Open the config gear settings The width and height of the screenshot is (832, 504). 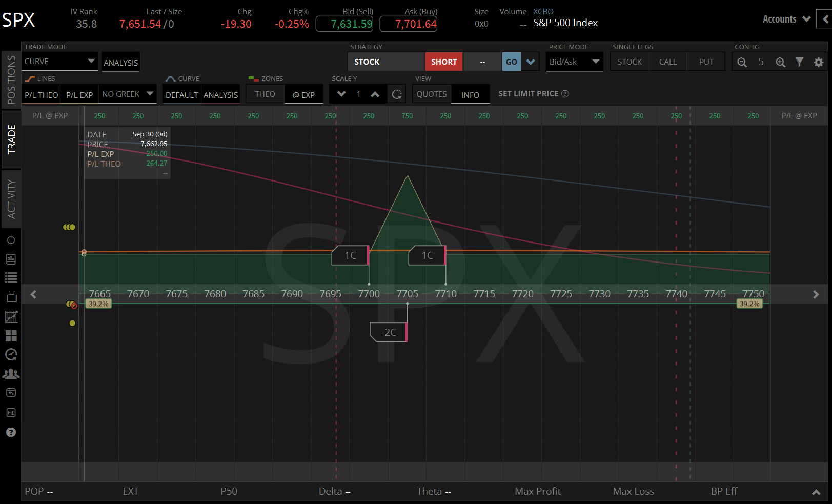click(819, 62)
